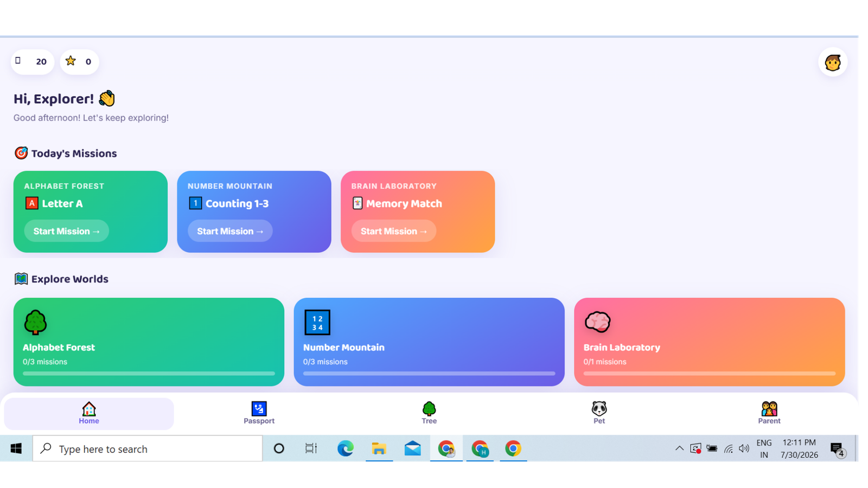This screenshot has height=488, width=868.
Task: Open the profile avatar icon
Action: pyautogui.click(x=833, y=62)
